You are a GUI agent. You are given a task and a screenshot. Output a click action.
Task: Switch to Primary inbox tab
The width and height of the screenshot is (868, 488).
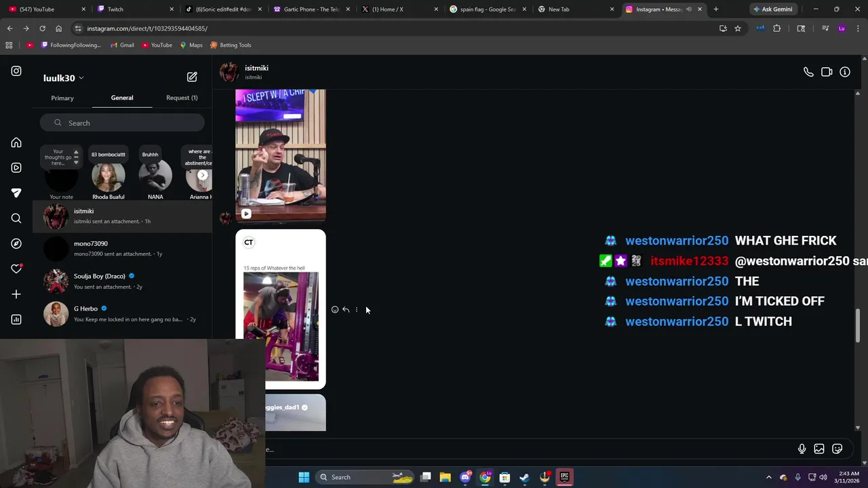click(62, 98)
